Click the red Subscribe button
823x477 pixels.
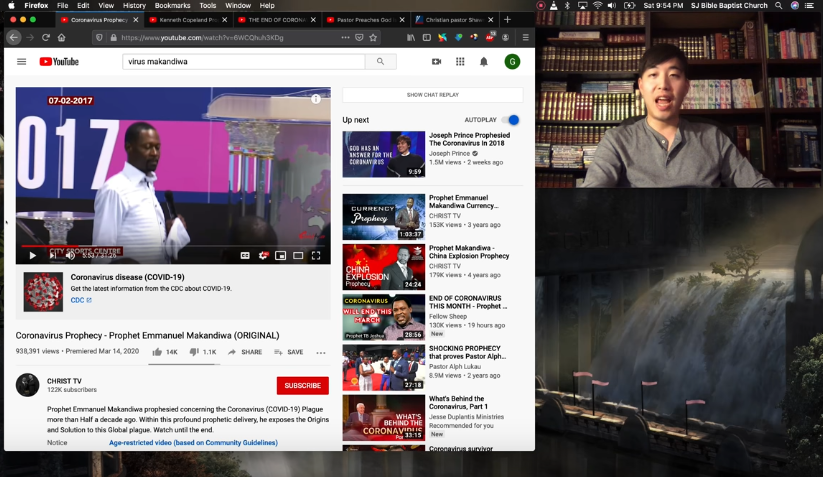302,385
